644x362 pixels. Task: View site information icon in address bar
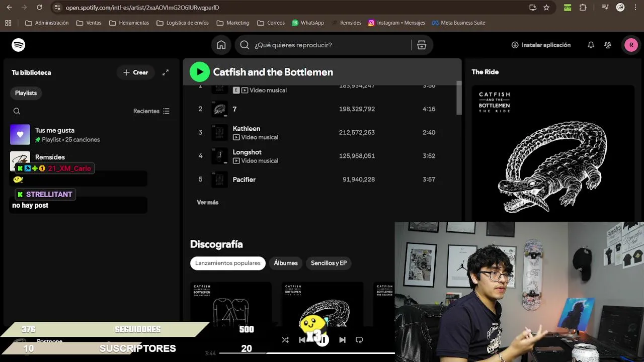pos(57,8)
